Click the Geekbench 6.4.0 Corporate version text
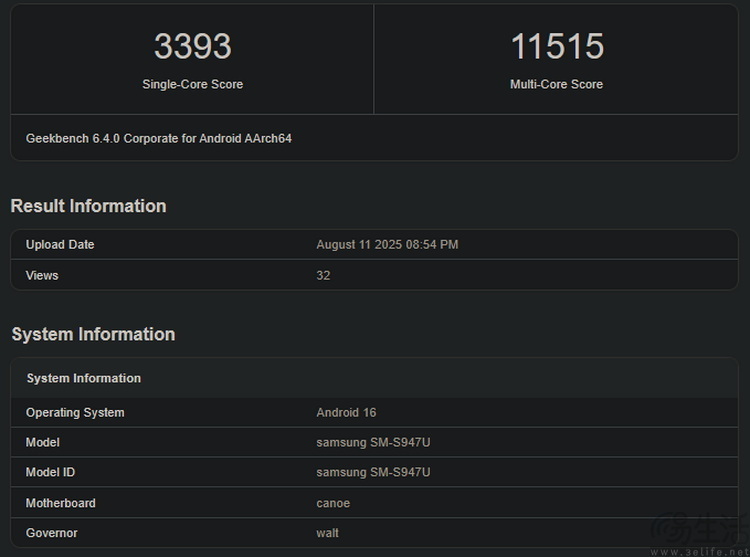This screenshot has width=750, height=557. tap(159, 139)
